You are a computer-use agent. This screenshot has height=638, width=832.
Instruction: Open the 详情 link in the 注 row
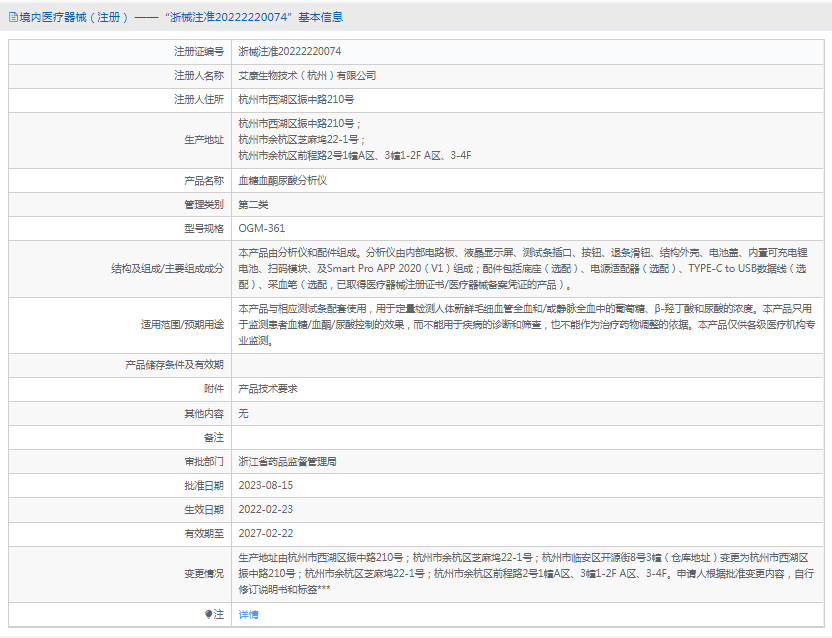(x=248, y=615)
